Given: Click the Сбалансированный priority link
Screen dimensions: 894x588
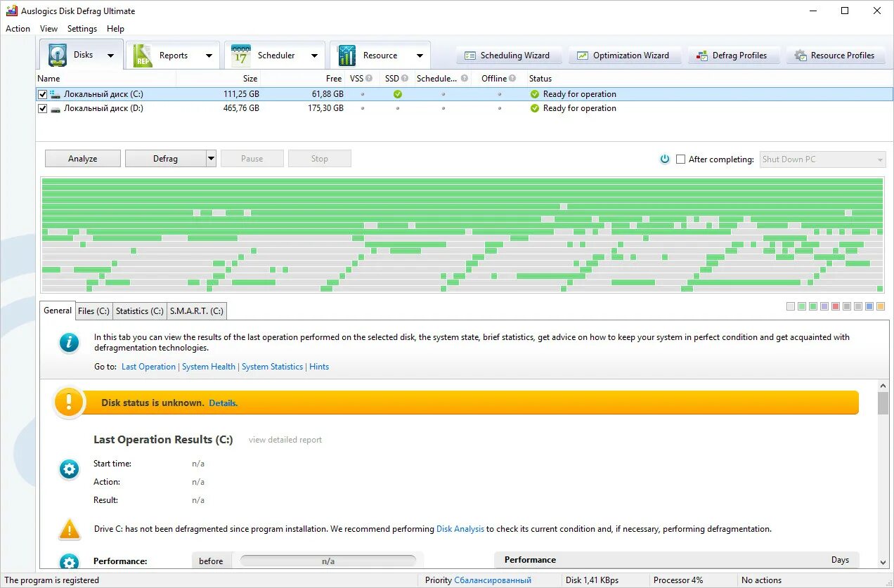Looking at the screenshot, I should click(x=493, y=580).
